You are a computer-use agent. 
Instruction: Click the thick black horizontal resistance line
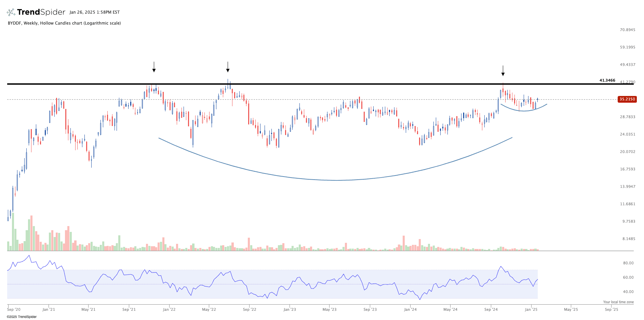pos(308,84)
